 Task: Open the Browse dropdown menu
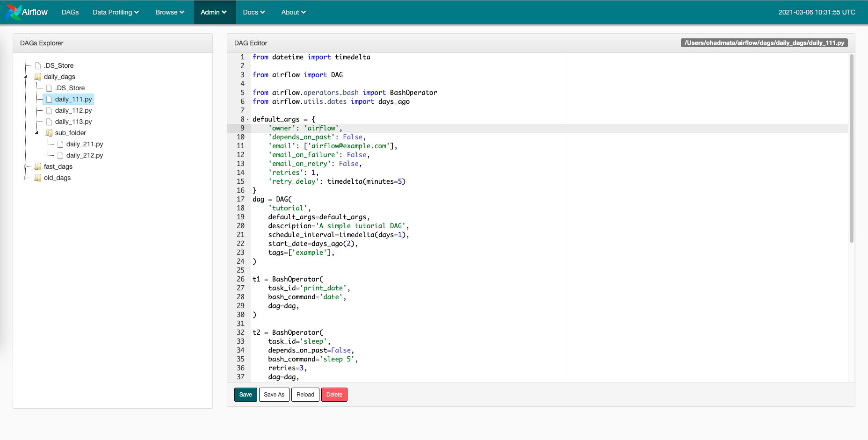(169, 12)
